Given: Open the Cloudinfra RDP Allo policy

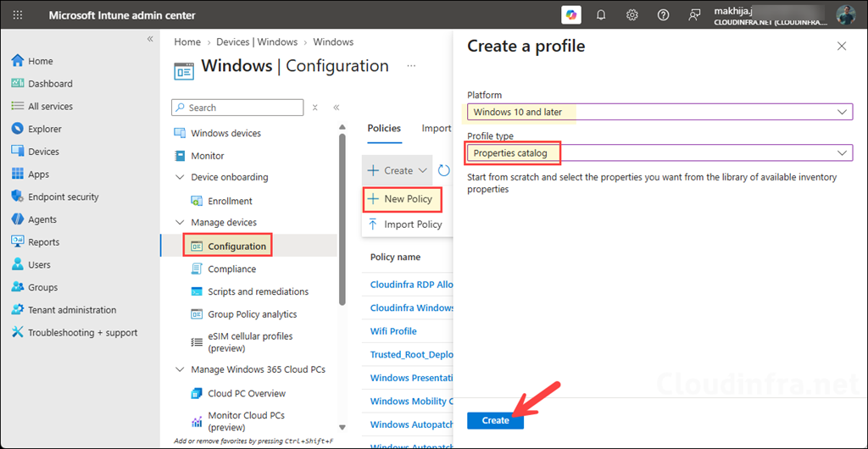Looking at the screenshot, I should 411,284.
